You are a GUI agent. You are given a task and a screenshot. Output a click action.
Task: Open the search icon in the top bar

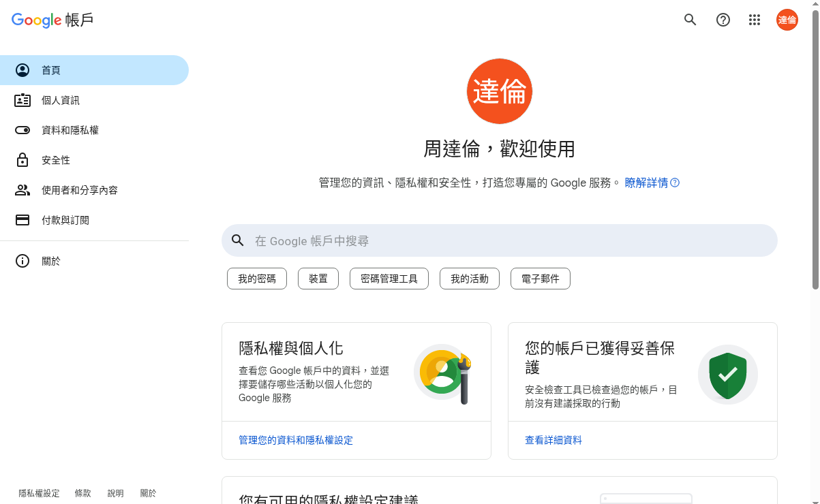pos(690,20)
